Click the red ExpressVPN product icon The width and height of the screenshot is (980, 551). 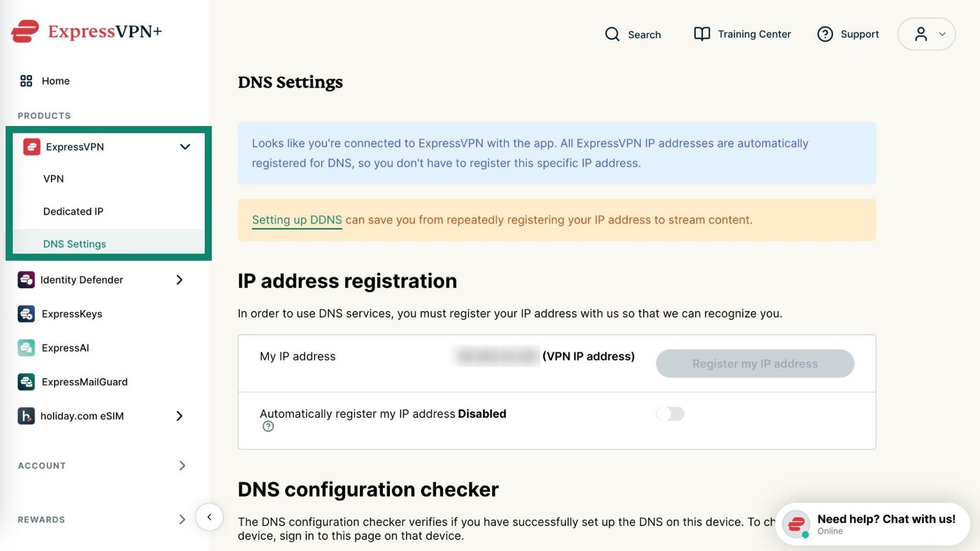pos(32,147)
